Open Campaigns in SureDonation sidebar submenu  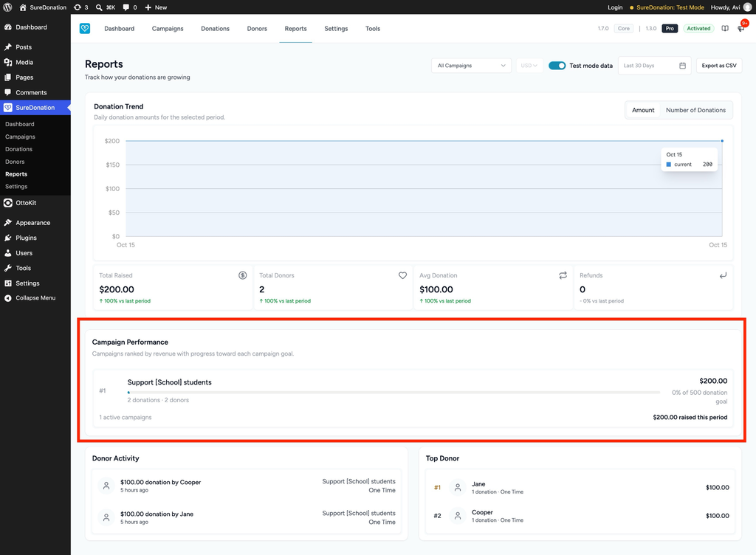click(20, 137)
